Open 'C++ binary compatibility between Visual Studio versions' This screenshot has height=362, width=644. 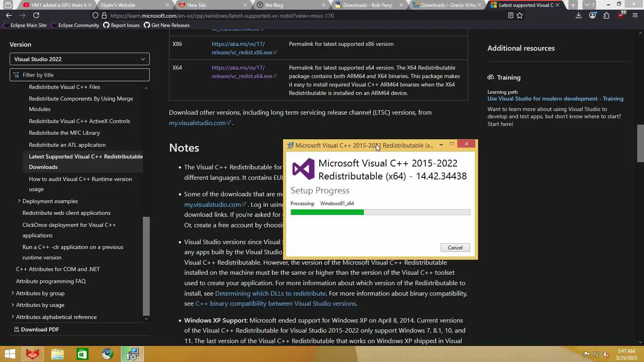pyautogui.click(x=276, y=304)
